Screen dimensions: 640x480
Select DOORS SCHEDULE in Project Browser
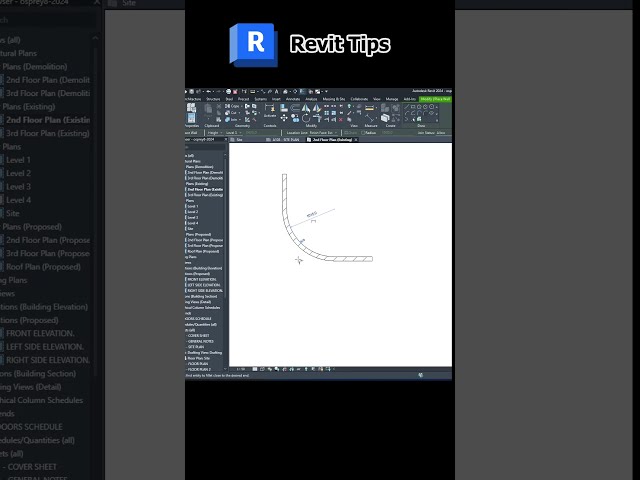pos(200,318)
